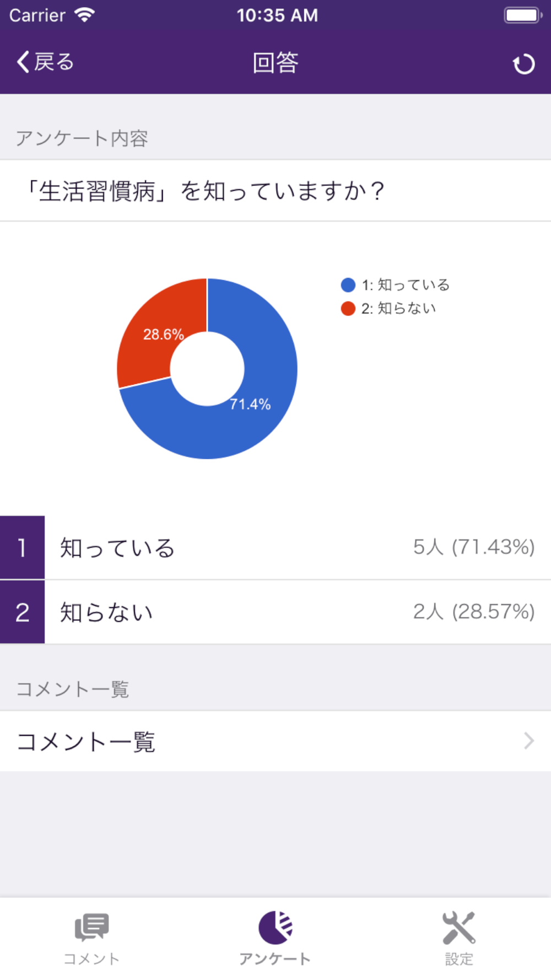
Task: Select the 知らない answer row
Action: [275, 612]
